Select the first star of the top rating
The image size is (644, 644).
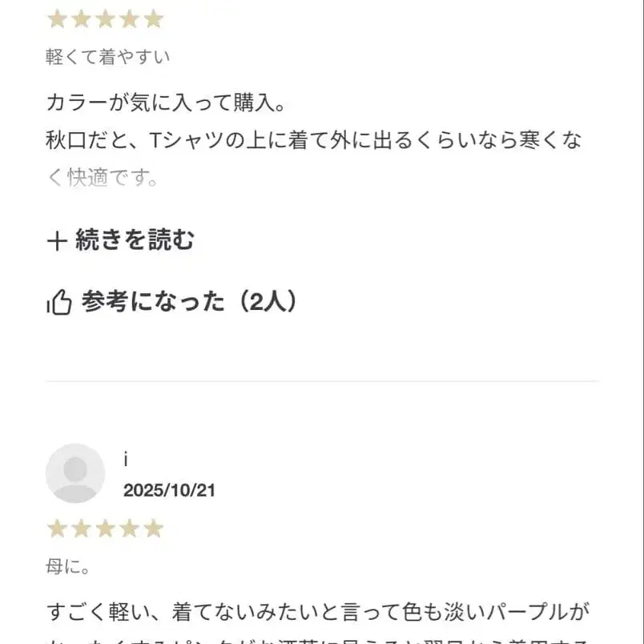pos(56,18)
